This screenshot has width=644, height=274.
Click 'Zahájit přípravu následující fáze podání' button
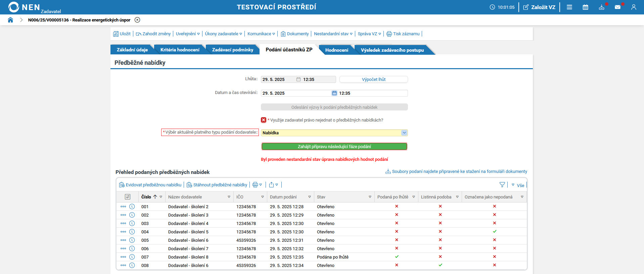point(334,146)
